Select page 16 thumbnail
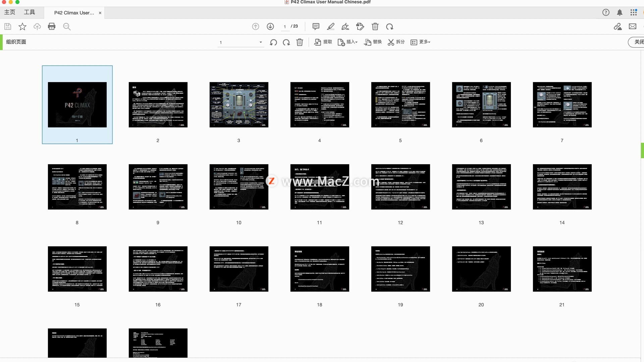This screenshot has width=644, height=362. pyautogui.click(x=158, y=269)
